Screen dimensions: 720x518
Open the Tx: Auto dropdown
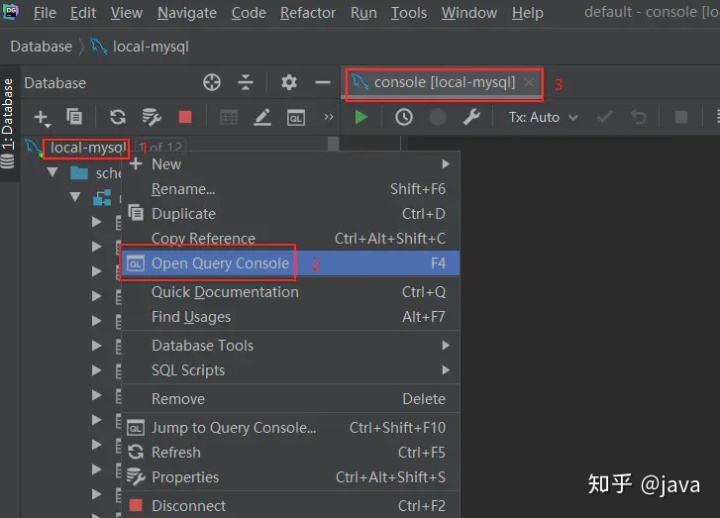pyautogui.click(x=543, y=118)
